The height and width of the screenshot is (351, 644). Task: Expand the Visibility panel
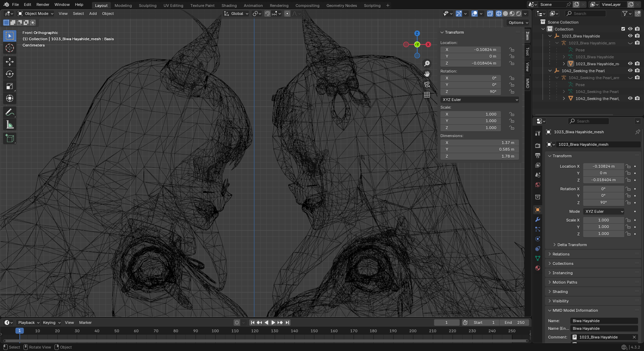click(x=560, y=301)
